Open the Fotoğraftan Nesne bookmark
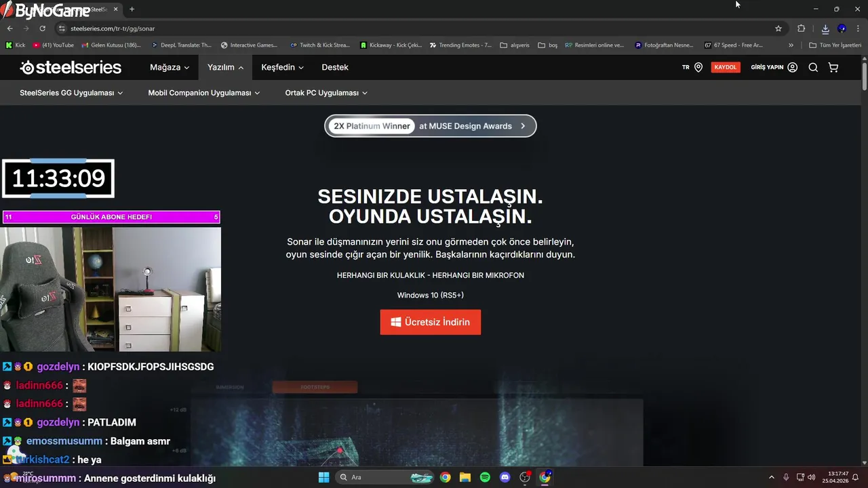The image size is (868, 488). (664, 45)
